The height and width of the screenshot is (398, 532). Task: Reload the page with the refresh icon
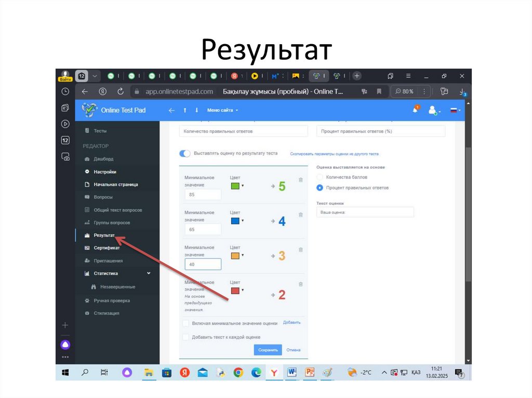click(121, 91)
